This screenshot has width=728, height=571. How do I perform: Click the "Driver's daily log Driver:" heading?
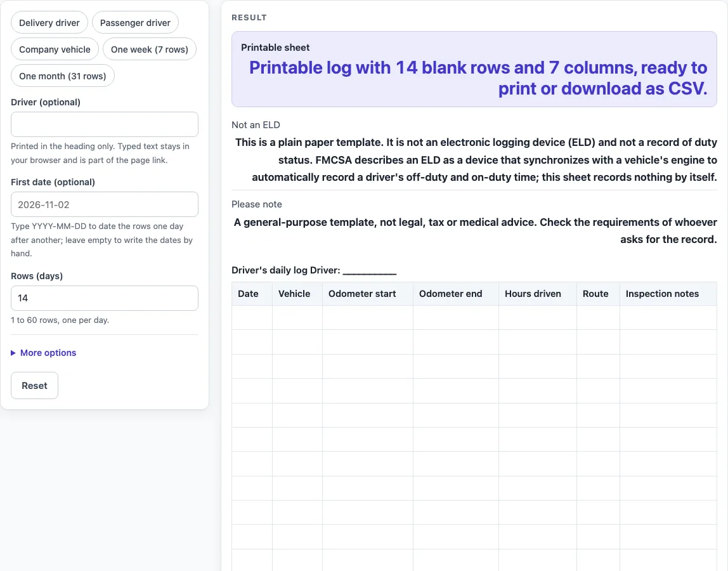[314, 270]
